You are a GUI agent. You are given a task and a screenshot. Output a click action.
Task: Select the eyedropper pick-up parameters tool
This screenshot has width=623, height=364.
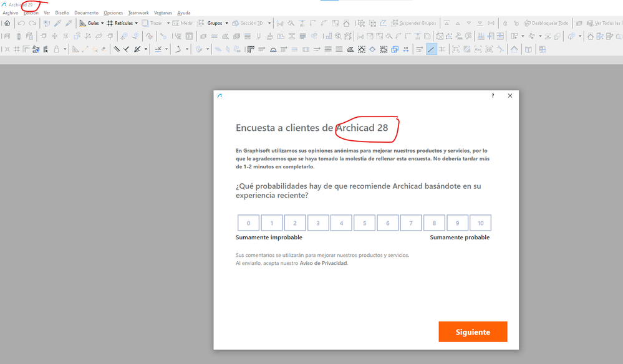(x=57, y=23)
